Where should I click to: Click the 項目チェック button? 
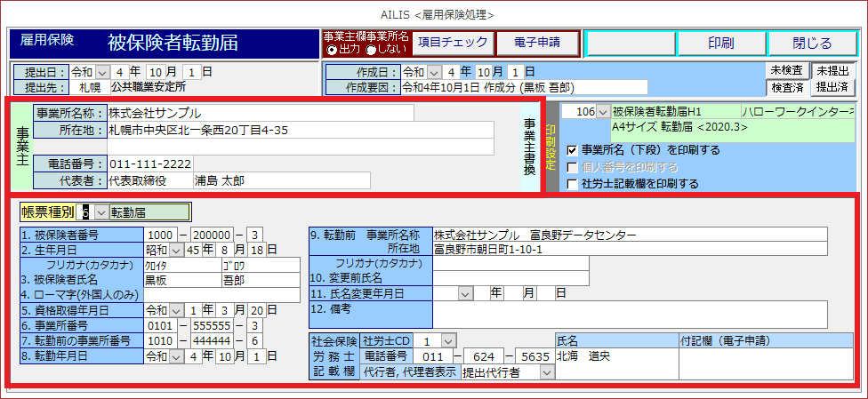click(453, 43)
